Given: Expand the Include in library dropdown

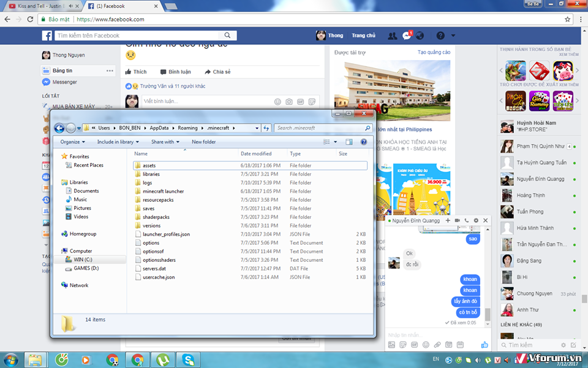Looking at the screenshot, I should click(118, 142).
